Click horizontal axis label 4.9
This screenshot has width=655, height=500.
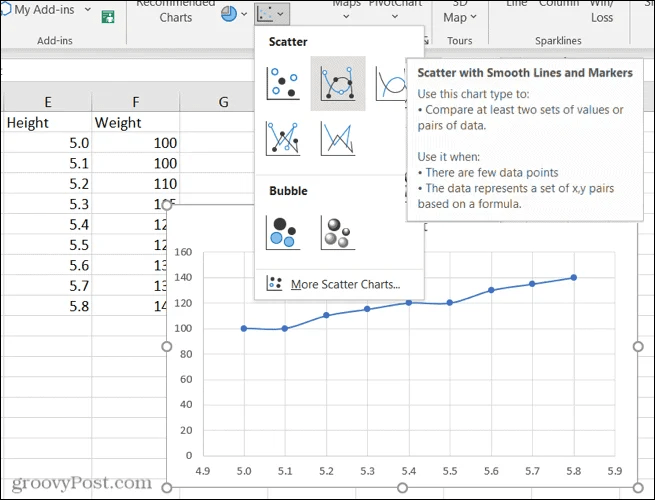(203, 471)
